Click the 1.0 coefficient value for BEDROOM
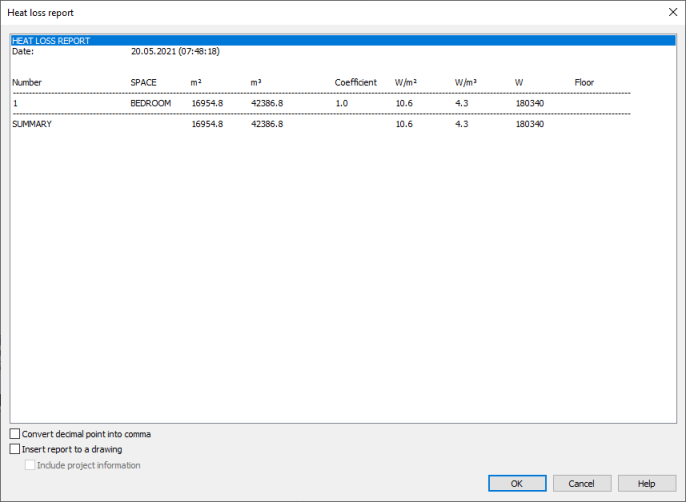Screen dimensions: 686x502 [341, 103]
